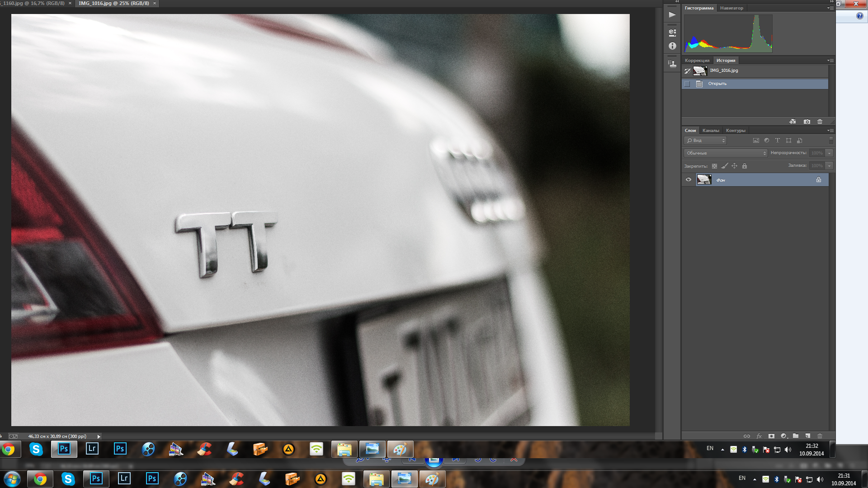Select the Открыть history state
The image size is (868, 488).
pyautogui.click(x=755, y=84)
